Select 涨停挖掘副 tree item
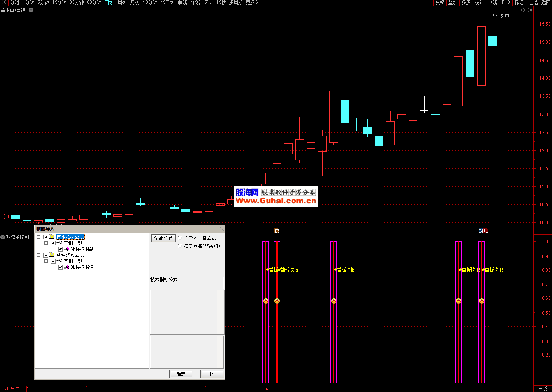 click(x=82, y=249)
